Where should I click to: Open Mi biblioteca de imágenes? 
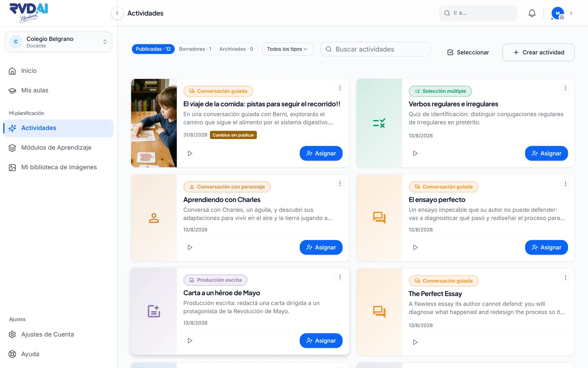[x=58, y=167]
